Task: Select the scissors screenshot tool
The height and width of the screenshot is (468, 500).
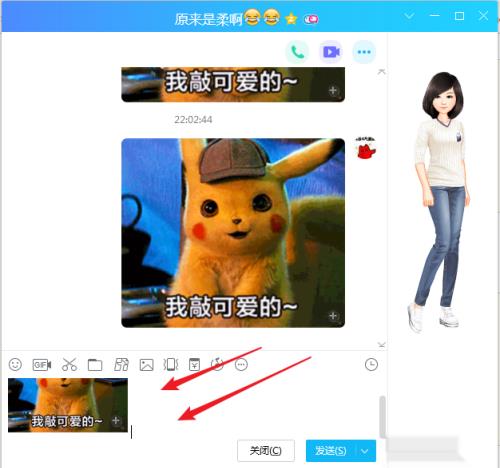Action: point(69,365)
